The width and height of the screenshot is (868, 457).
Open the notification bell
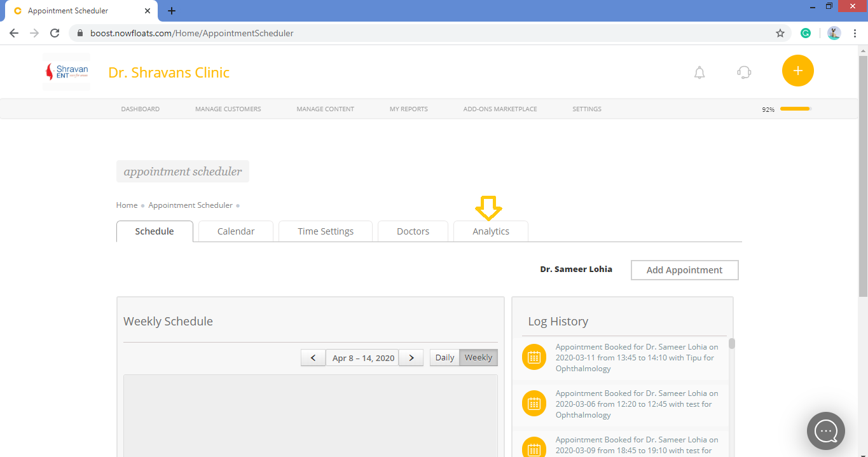coord(699,72)
